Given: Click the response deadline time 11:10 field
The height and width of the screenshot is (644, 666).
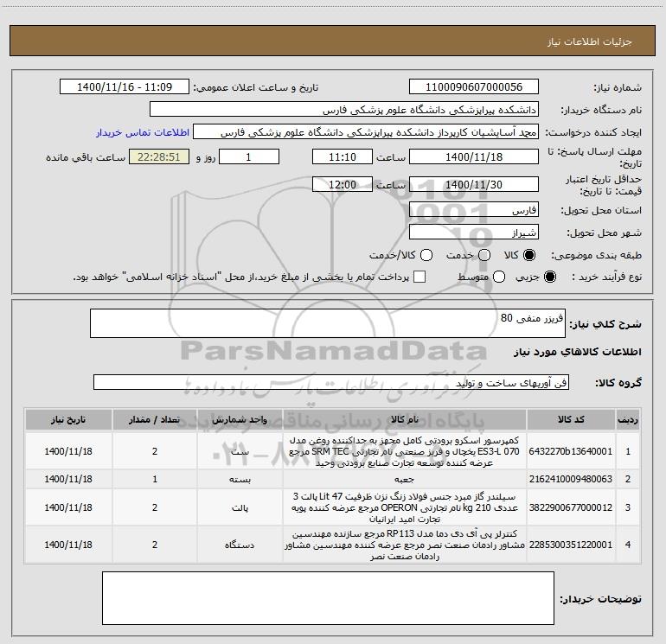Looking at the screenshot, I should 343,156.
